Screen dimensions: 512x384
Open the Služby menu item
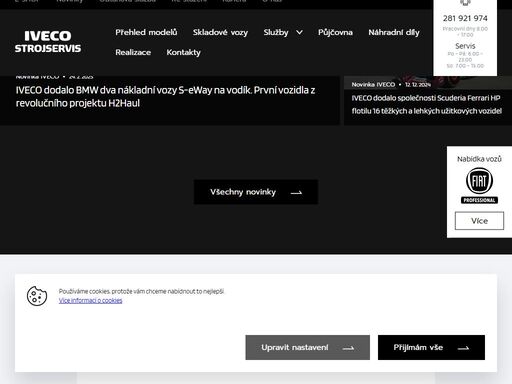(276, 32)
